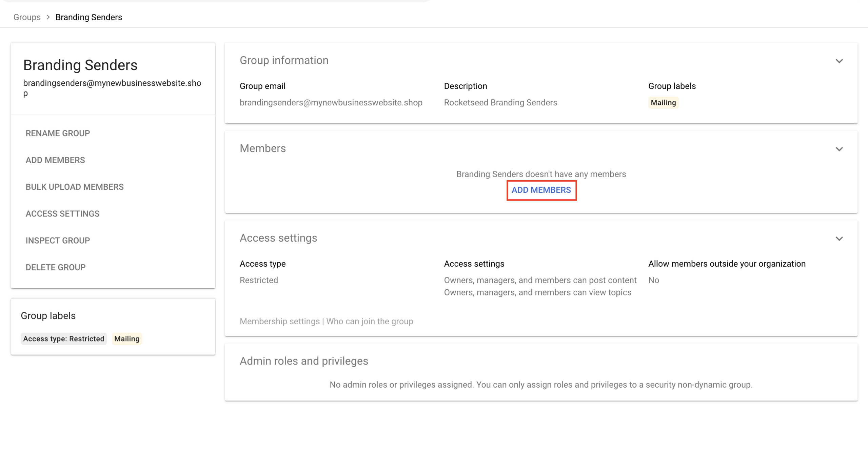The height and width of the screenshot is (454, 868).
Task: Select RENAME GROUP in sidebar
Action: 58,133
